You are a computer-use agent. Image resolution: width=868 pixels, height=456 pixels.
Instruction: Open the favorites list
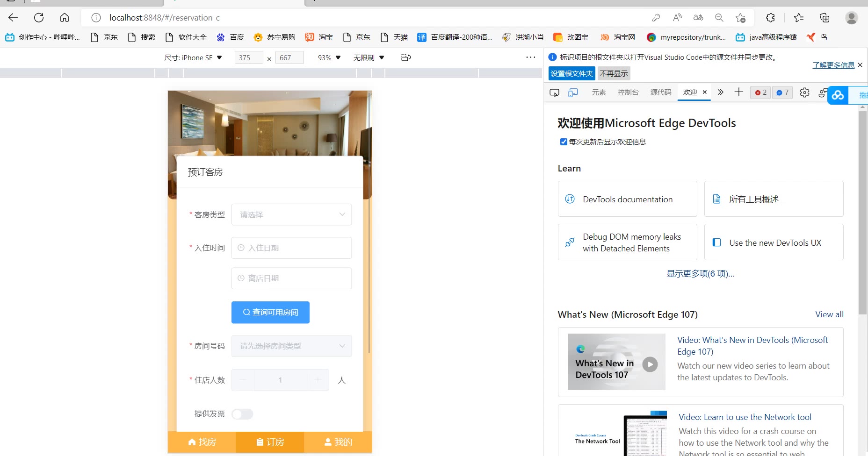(799, 18)
